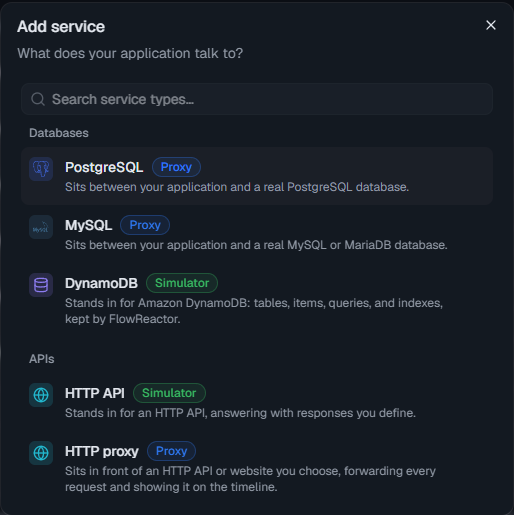Image resolution: width=514 pixels, height=515 pixels.
Task: Click the Simulator badge beside HTTP API
Action: coord(169,393)
